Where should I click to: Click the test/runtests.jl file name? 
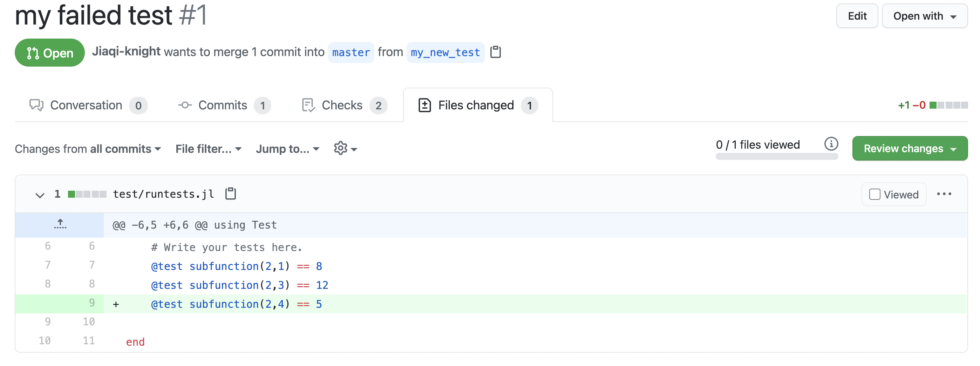[x=163, y=194]
